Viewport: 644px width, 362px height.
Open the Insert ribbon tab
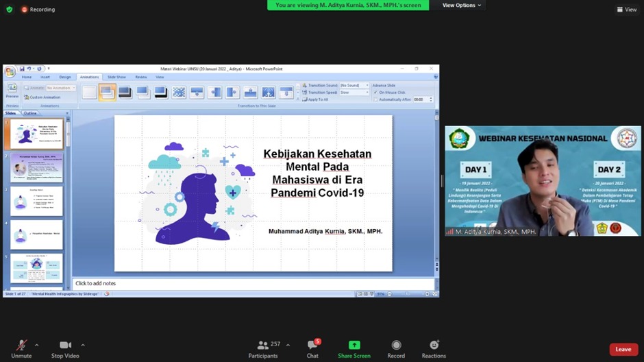pyautogui.click(x=45, y=77)
